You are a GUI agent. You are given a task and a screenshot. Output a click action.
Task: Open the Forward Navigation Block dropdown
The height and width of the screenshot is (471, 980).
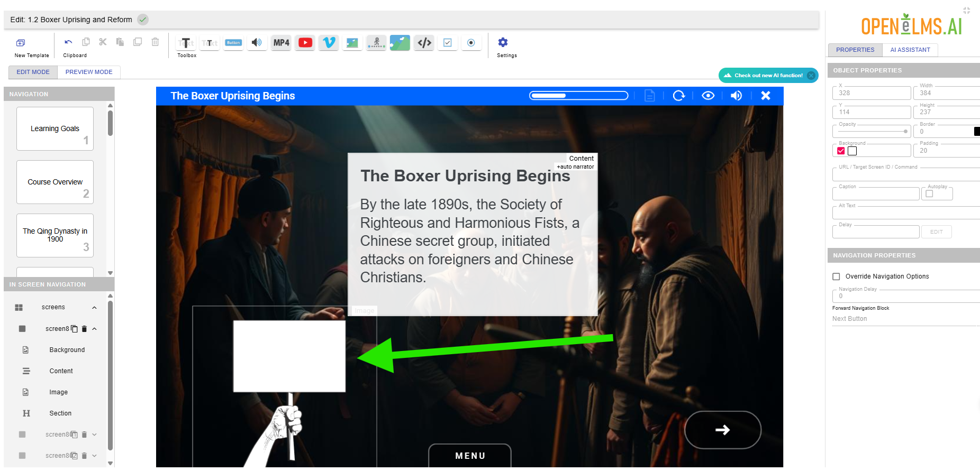905,319
